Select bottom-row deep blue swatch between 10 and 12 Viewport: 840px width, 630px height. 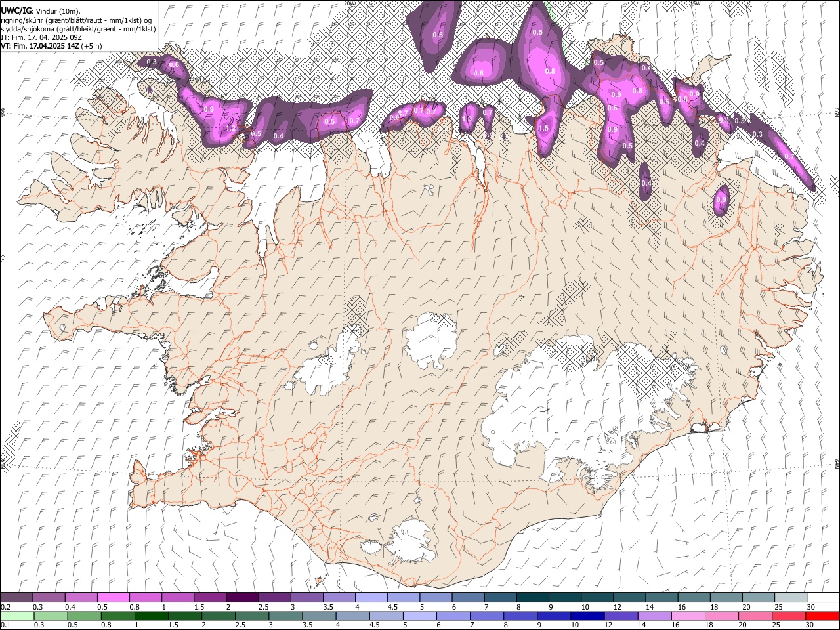pos(587,616)
